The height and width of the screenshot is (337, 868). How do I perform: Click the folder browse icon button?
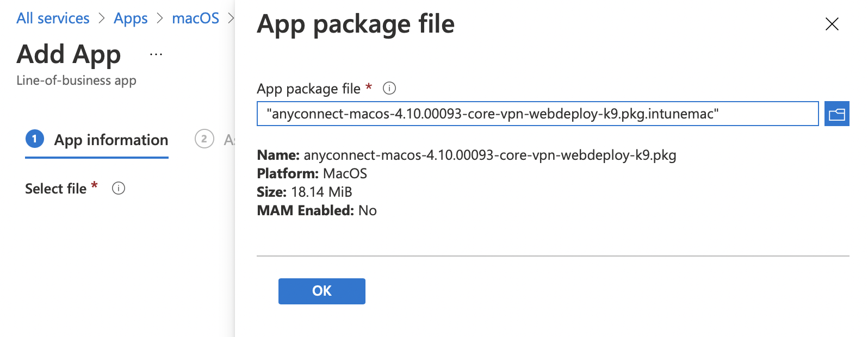(x=836, y=114)
